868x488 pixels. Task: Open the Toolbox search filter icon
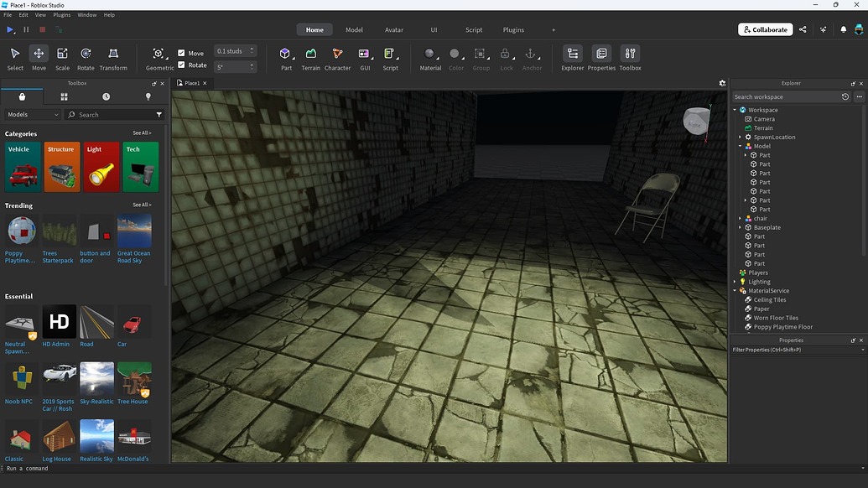point(159,115)
